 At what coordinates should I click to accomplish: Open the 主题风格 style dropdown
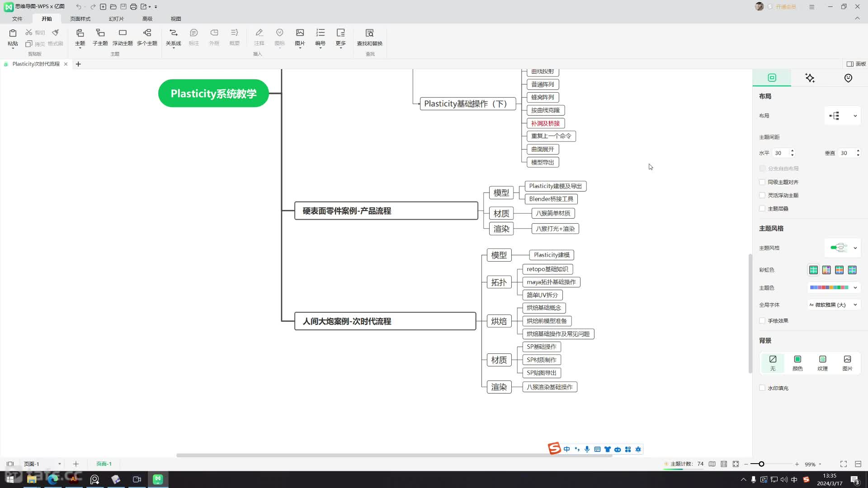[x=843, y=248]
